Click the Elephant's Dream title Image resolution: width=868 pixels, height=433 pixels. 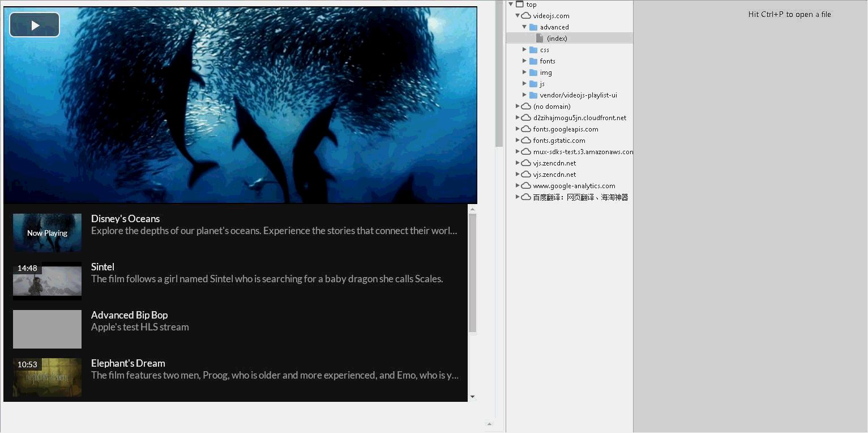(128, 363)
